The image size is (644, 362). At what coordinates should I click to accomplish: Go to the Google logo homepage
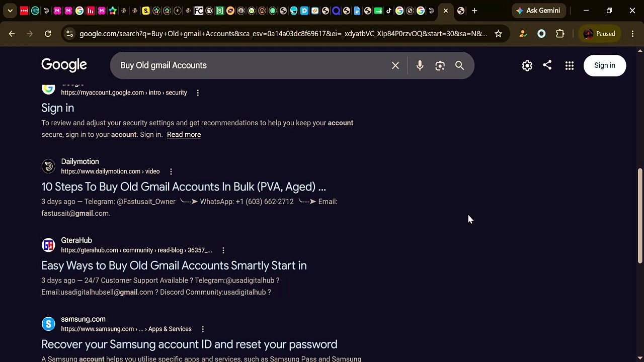(64, 65)
